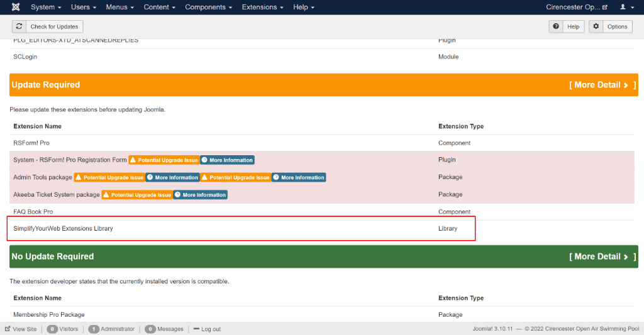The image size is (644, 335).
Task: Click the Messages count badge
Action: (150, 329)
